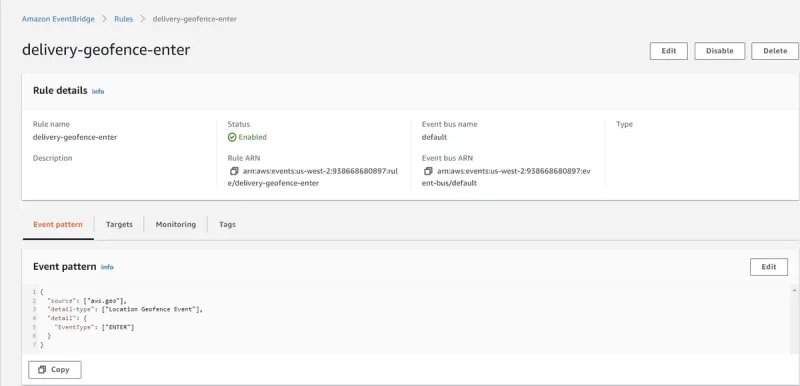Click the Edit button for the rule
This screenshot has height=386, width=800.
(x=668, y=51)
